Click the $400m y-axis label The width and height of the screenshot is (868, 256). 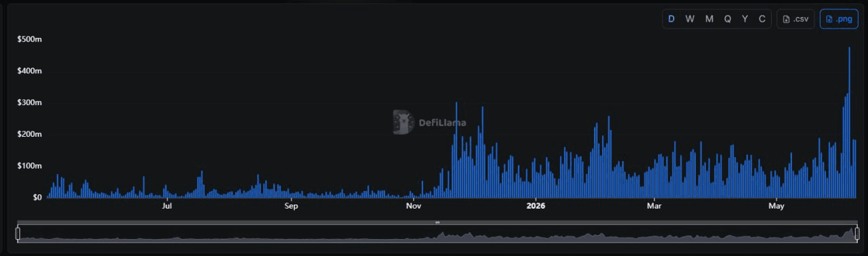pos(30,71)
